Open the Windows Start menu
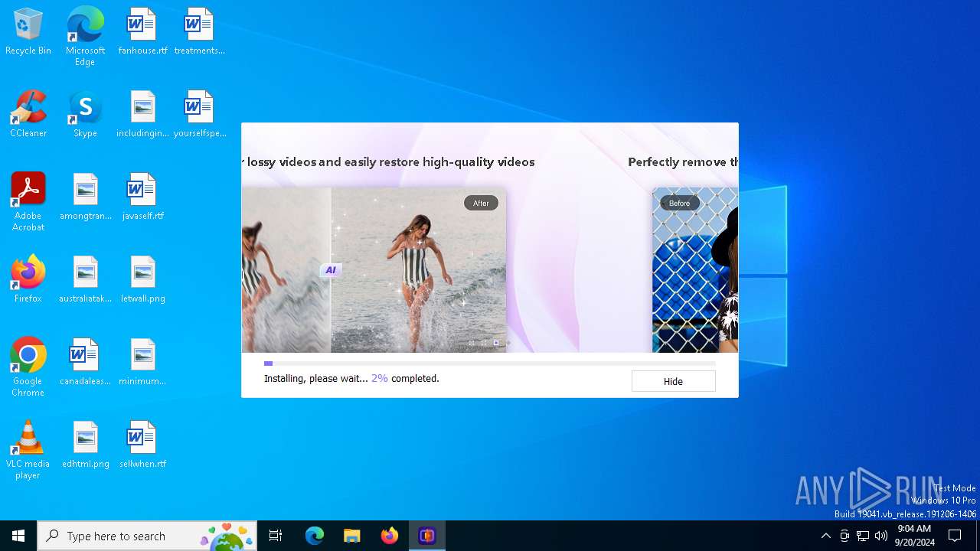Viewport: 980px width, 551px height. pos(18,536)
